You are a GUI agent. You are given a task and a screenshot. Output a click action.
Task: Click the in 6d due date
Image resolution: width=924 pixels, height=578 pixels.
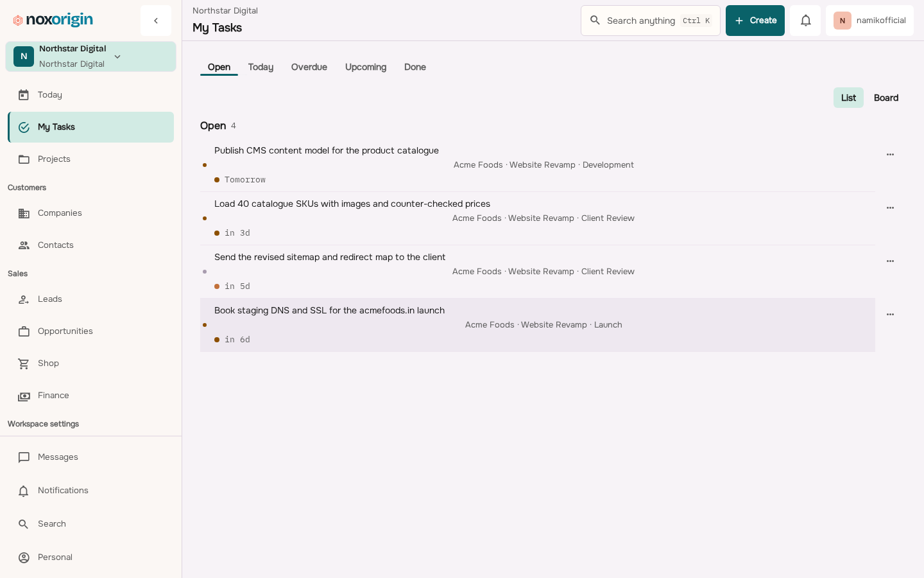coord(237,340)
